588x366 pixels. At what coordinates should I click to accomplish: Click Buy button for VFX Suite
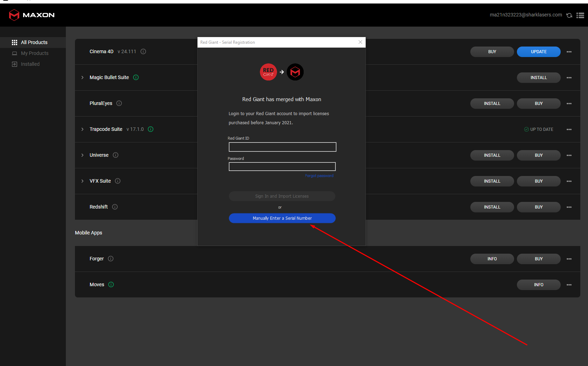pyautogui.click(x=539, y=181)
